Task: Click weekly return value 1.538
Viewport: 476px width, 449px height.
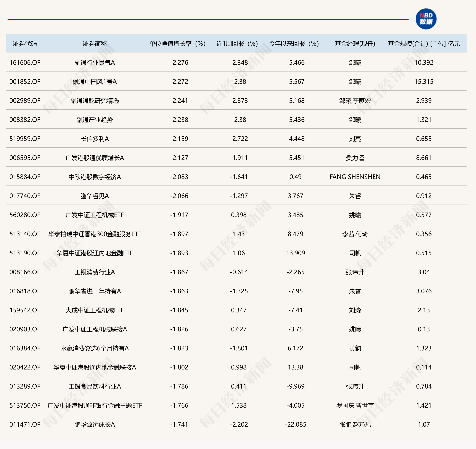Action: pyautogui.click(x=239, y=405)
